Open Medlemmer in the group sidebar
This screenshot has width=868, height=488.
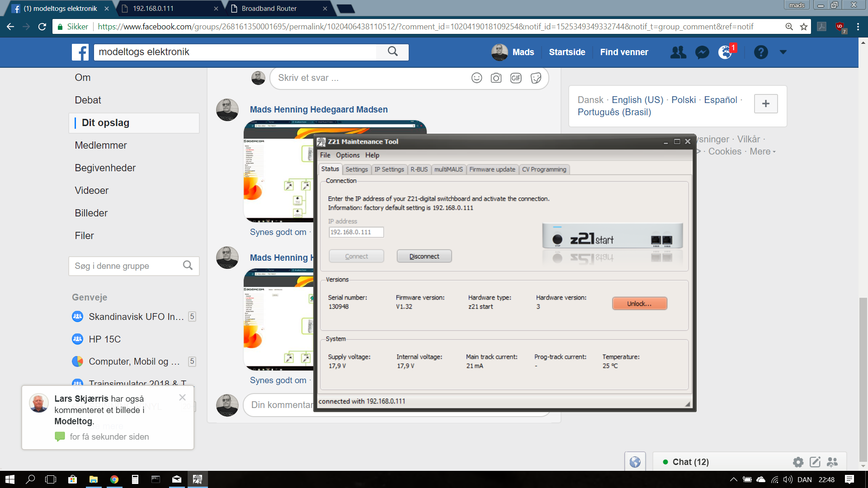[101, 145]
